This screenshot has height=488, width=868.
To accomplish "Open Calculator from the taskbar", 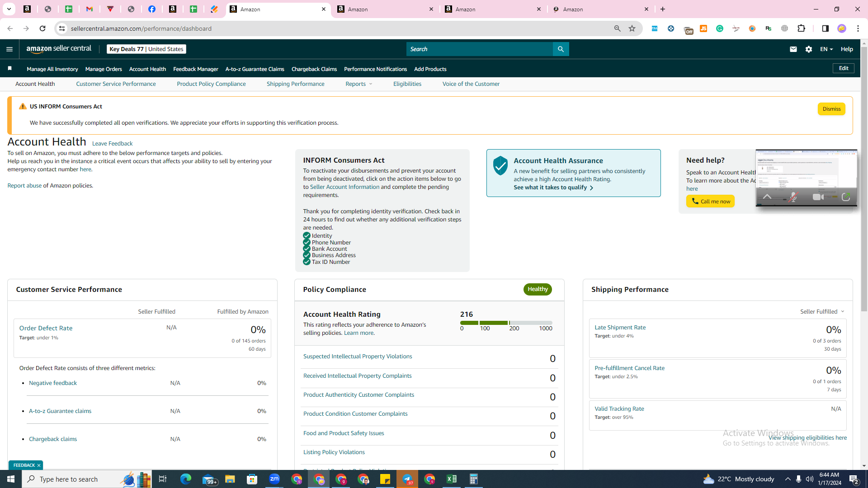I will click(x=474, y=479).
